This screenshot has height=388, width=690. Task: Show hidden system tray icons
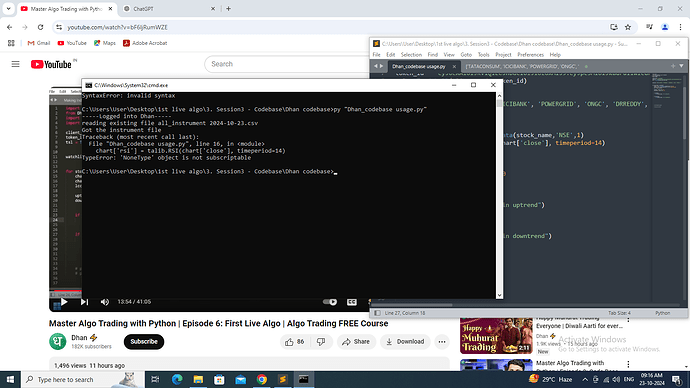(585, 380)
